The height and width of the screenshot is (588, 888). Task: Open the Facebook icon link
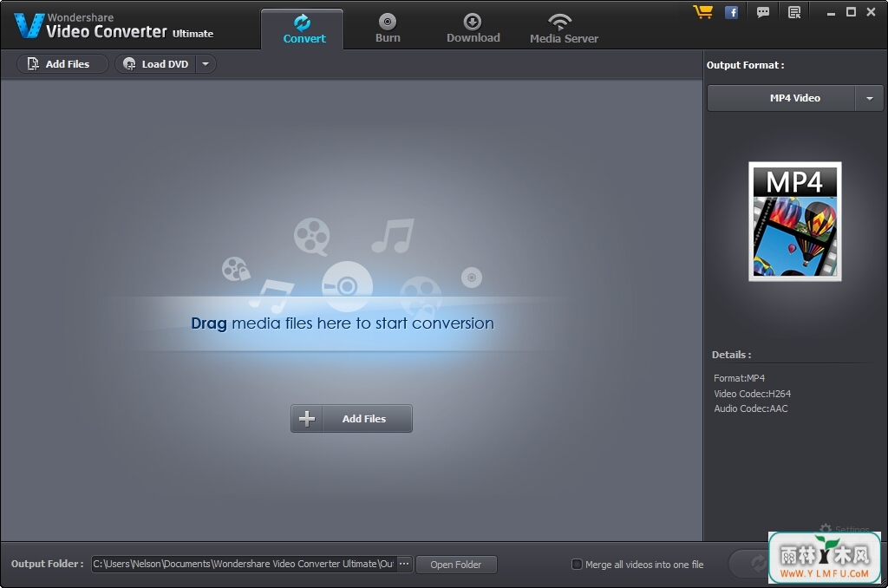(732, 12)
